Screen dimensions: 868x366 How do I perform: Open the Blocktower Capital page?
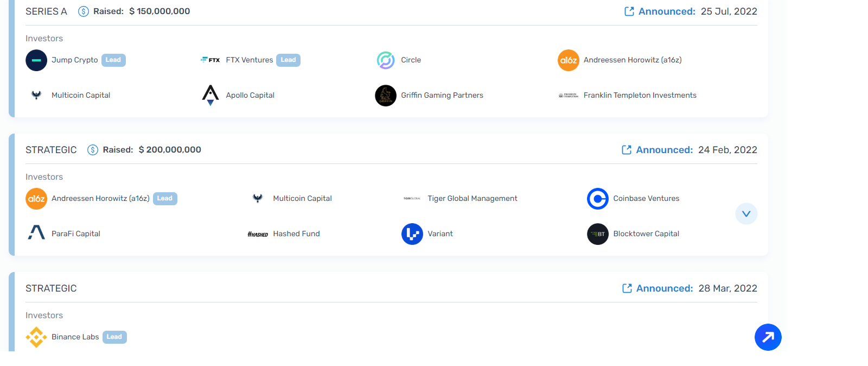(x=646, y=234)
